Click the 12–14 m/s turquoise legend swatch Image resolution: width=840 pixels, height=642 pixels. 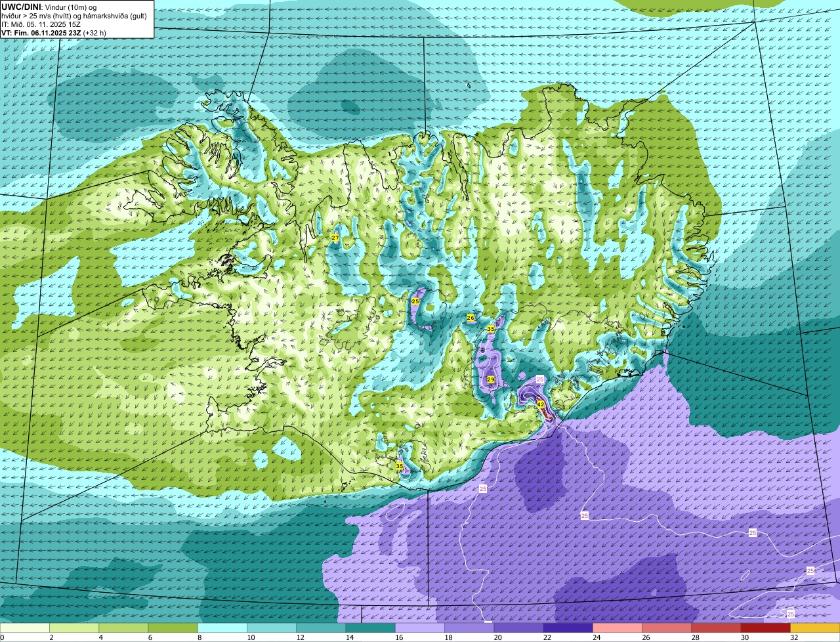[321, 628]
